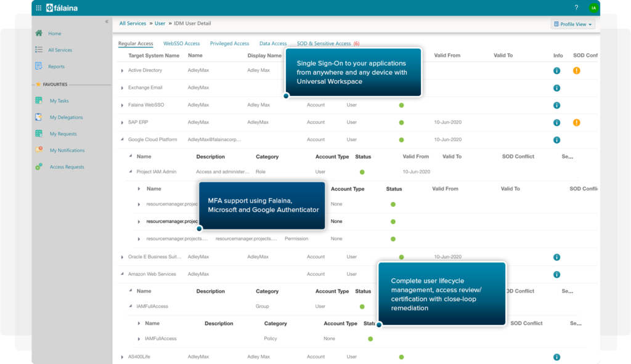Click the My Requests icon

point(39,133)
